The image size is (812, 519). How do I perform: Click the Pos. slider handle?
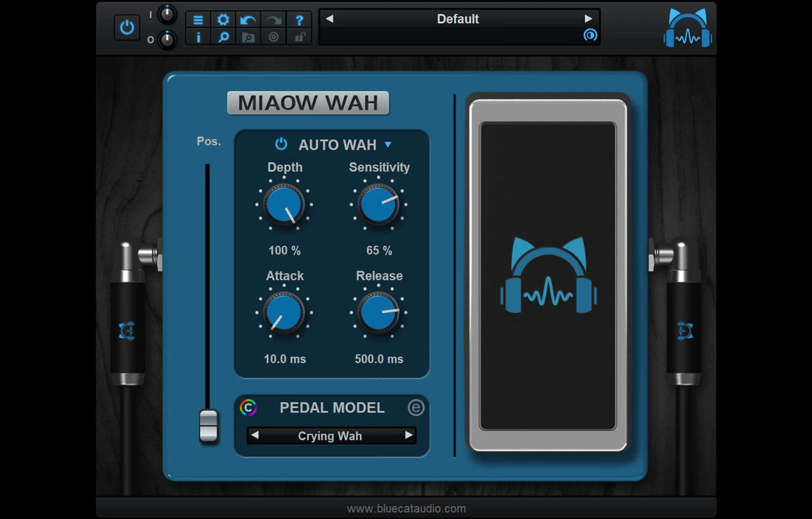pos(208,426)
